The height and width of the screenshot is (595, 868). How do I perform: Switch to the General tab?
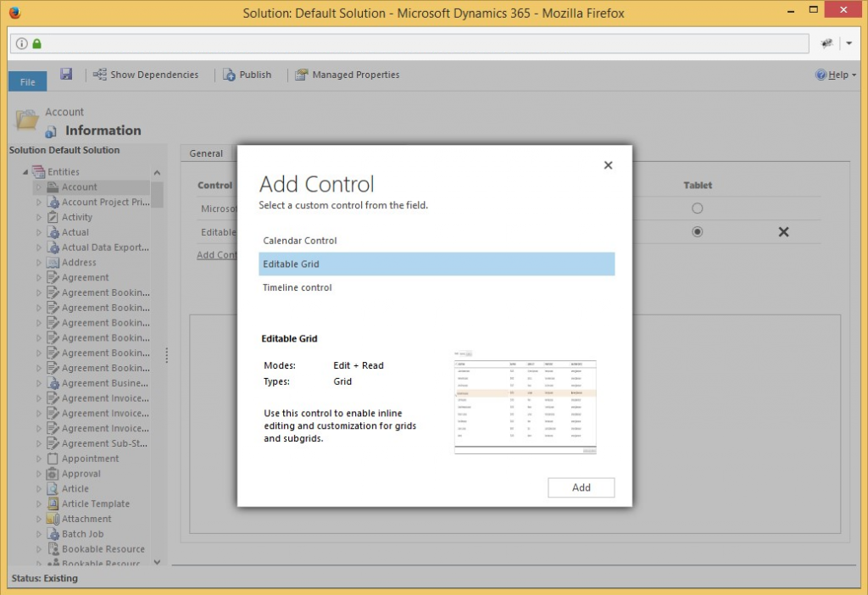tap(206, 153)
